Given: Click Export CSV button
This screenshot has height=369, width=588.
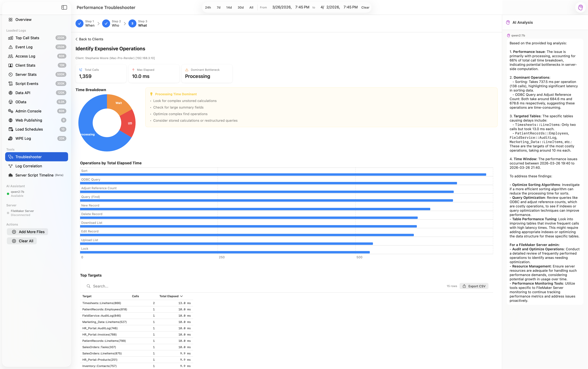Looking at the screenshot, I should [474, 286].
